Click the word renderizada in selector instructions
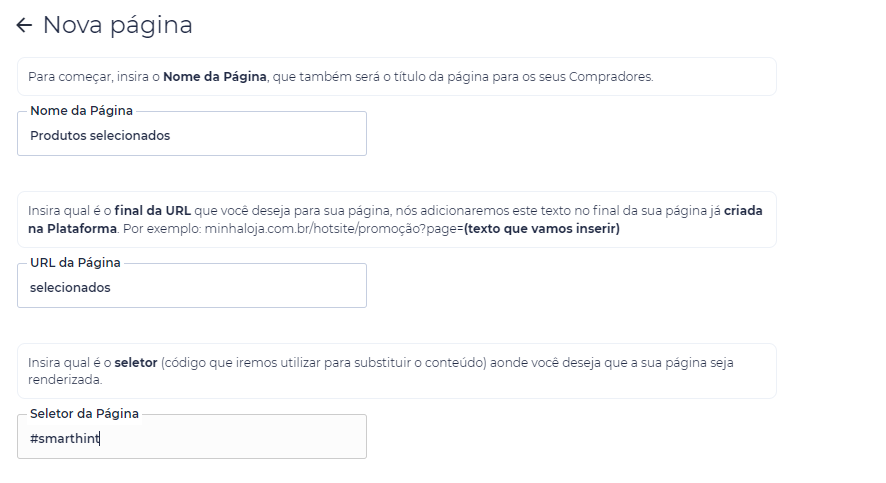The image size is (886, 483). [x=65, y=380]
